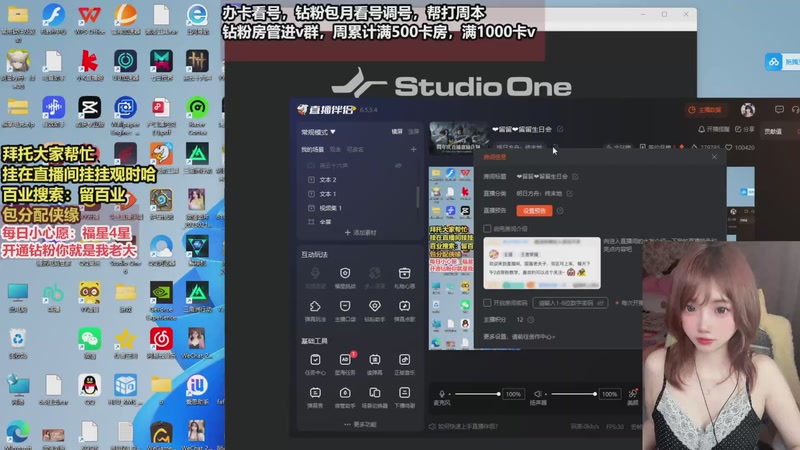Click the speaker 100% value field
The width and height of the screenshot is (800, 450).
click(x=609, y=394)
